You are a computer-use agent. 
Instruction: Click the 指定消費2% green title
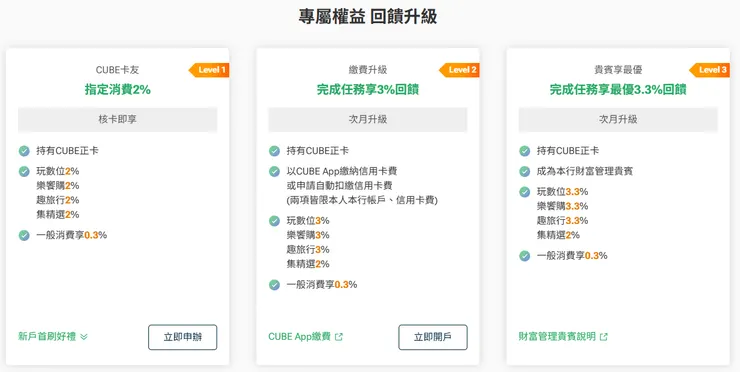pyautogui.click(x=118, y=90)
